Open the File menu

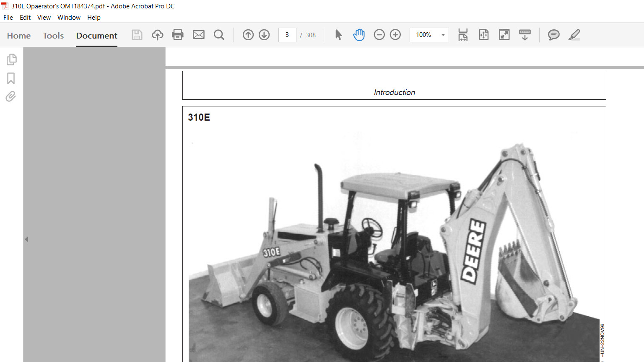click(8, 18)
